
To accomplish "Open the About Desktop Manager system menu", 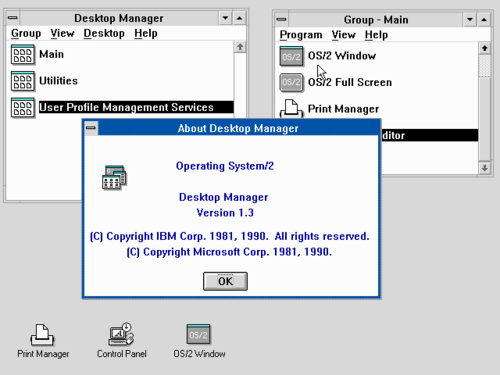I will (x=91, y=128).
